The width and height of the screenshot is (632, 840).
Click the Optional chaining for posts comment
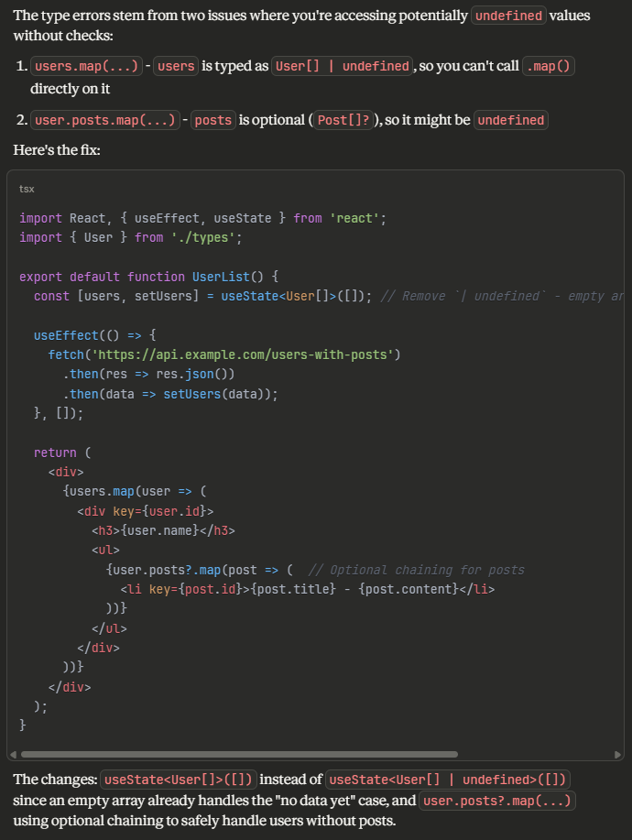[x=416, y=570]
